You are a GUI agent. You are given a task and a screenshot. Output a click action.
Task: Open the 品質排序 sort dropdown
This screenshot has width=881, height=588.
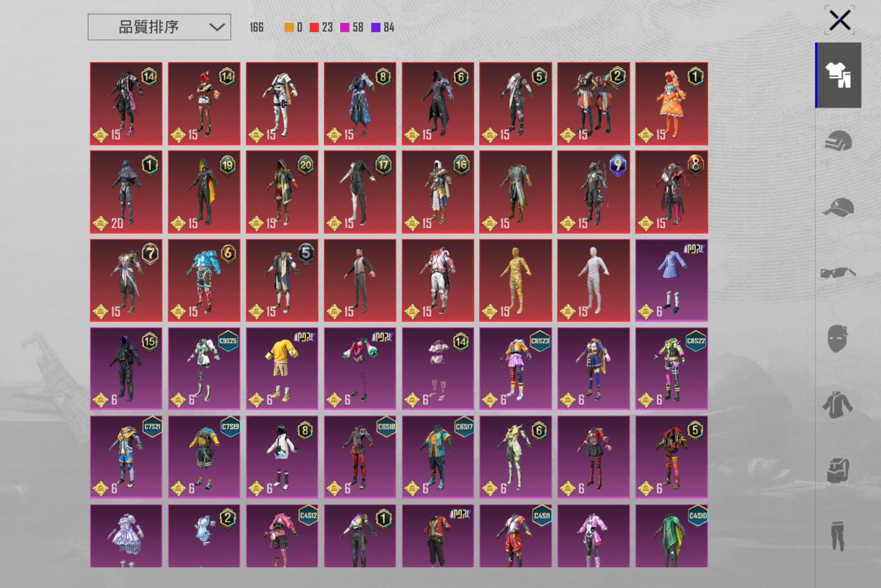148,27
